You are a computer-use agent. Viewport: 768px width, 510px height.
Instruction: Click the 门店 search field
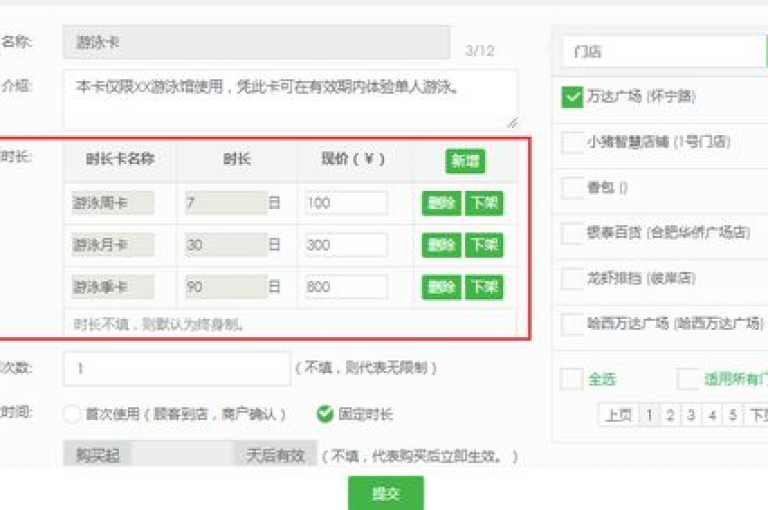click(664, 51)
